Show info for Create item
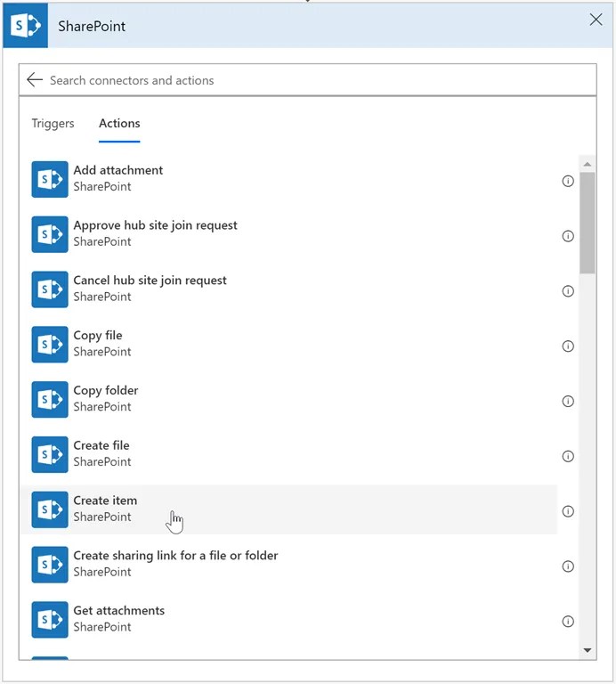616x684 pixels. [x=568, y=511]
